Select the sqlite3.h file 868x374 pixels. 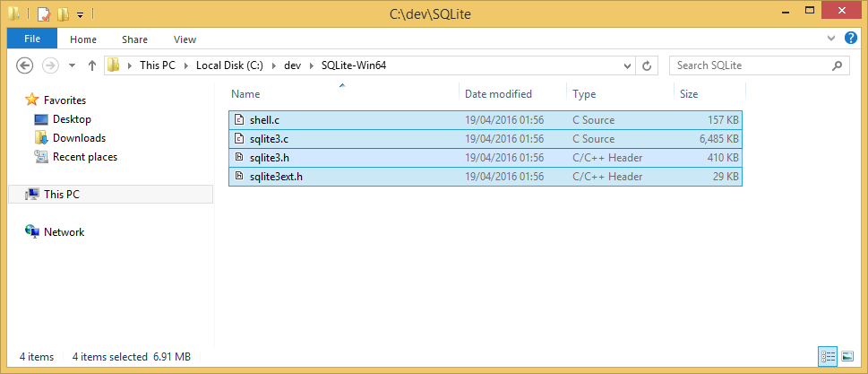click(486, 158)
